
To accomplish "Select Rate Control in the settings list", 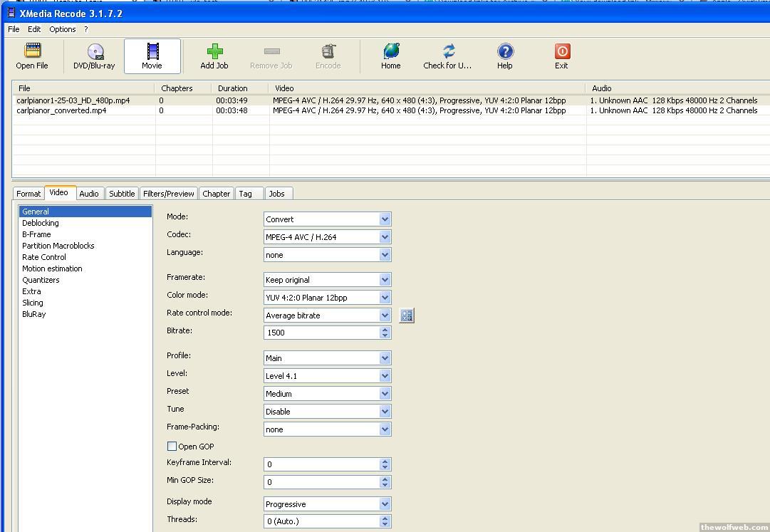I will pos(44,257).
